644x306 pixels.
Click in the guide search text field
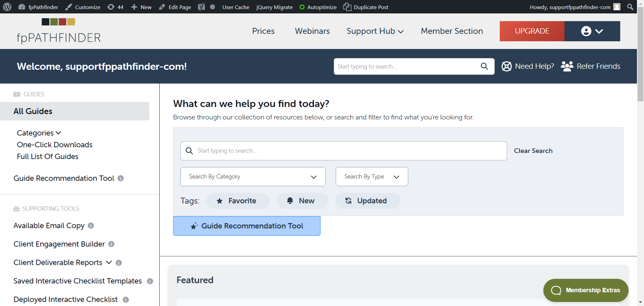349,151
